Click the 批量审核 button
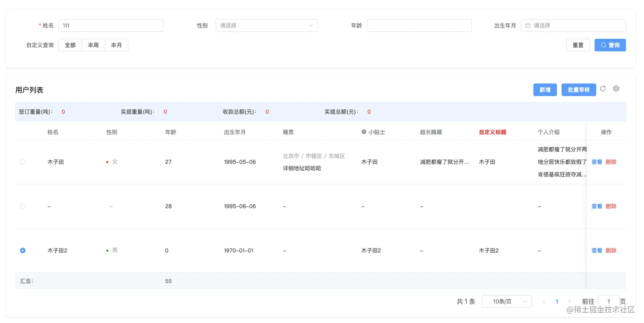The width and height of the screenshot is (644, 323). click(x=578, y=90)
